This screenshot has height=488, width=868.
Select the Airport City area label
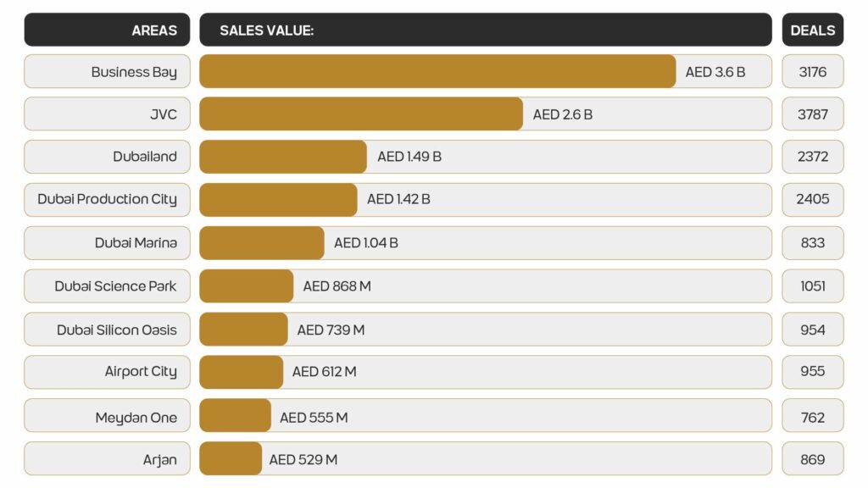click(x=141, y=372)
